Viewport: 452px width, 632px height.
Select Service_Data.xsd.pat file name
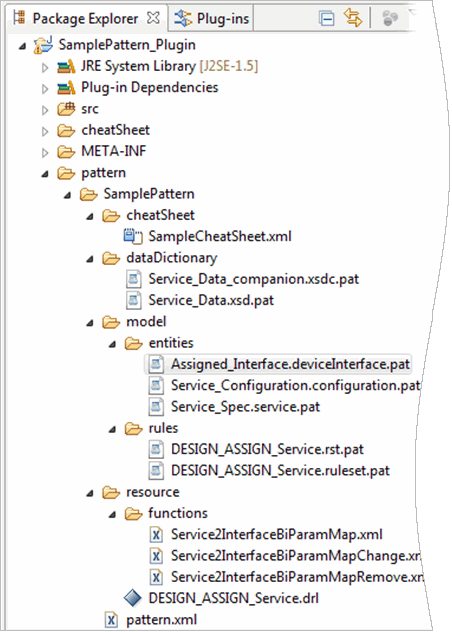tap(211, 301)
